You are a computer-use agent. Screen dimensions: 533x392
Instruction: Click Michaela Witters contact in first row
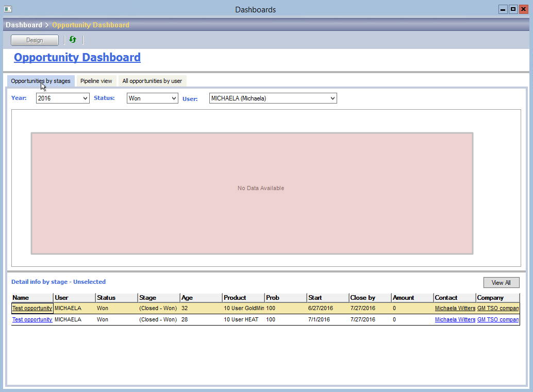click(x=455, y=309)
